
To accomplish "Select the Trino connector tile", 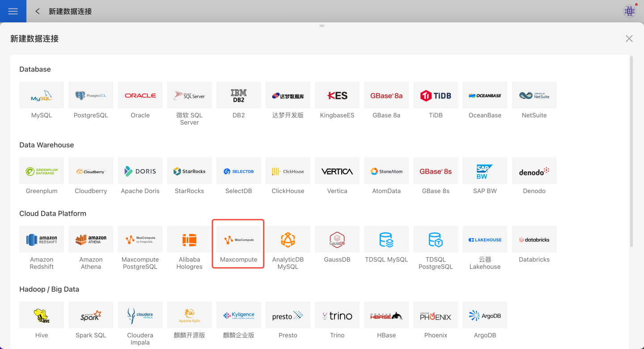I will [337, 315].
